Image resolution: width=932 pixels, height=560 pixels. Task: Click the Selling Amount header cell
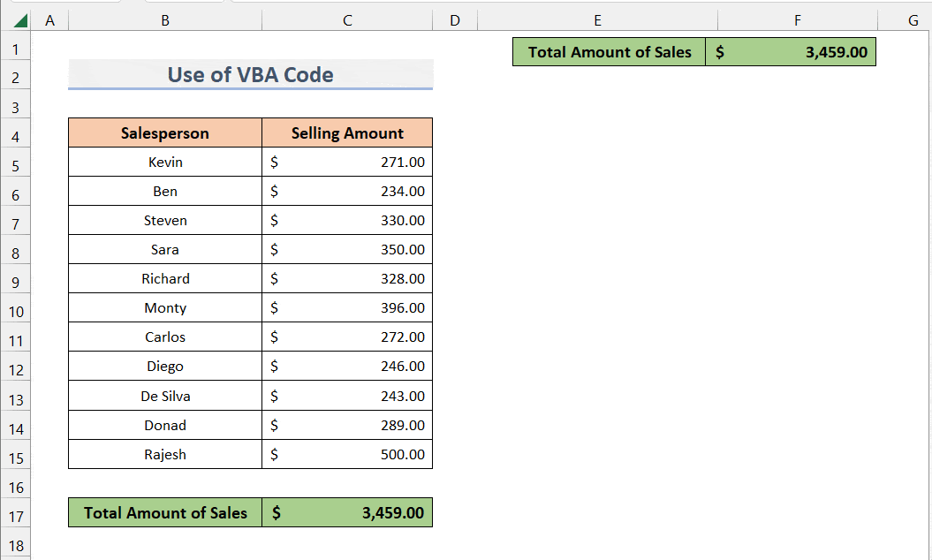coord(347,132)
